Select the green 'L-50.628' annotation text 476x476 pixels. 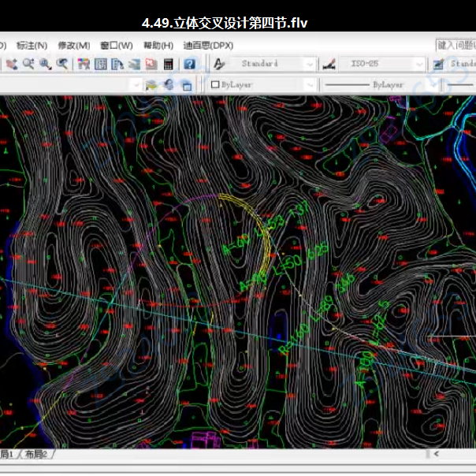300,258
